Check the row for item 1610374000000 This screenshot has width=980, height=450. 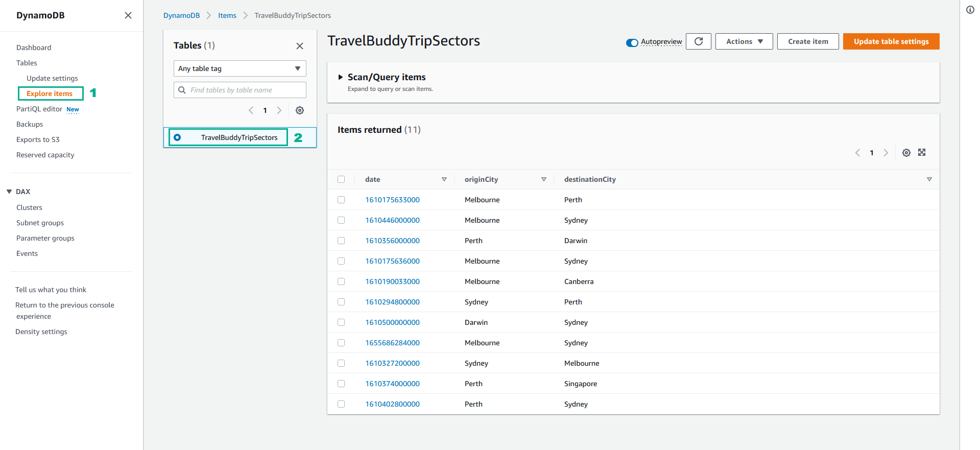[x=341, y=384]
